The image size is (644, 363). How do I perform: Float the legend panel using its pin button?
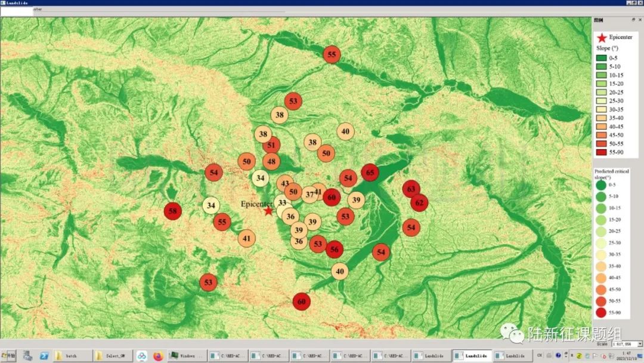tap(633, 20)
